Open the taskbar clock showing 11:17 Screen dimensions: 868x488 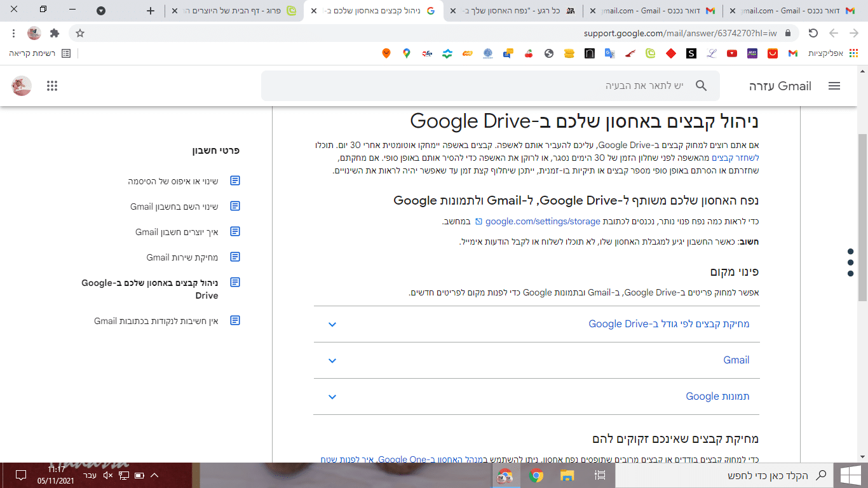tap(56, 475)
